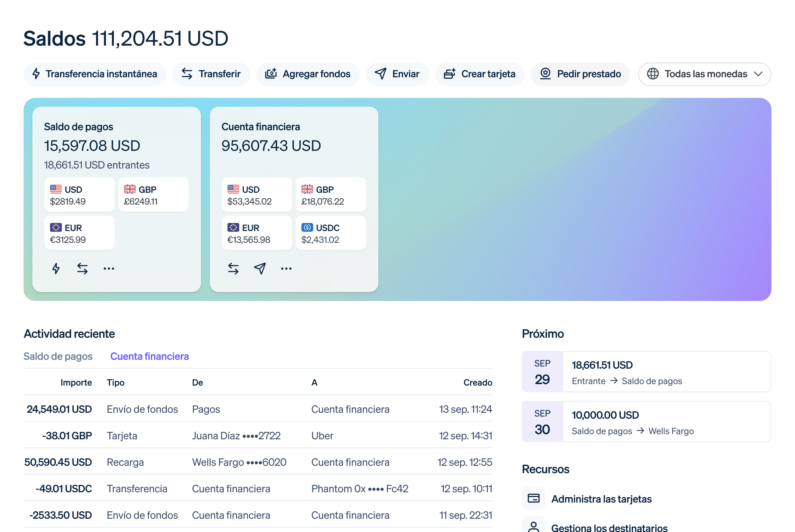The width and height of the screenshot is (795, 532).
Task: Click the Pedir prestado button
Action: (580, 74)
